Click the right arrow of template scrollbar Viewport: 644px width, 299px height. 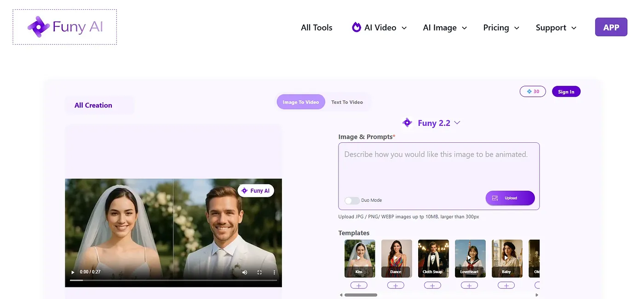[x=537, y=295]
